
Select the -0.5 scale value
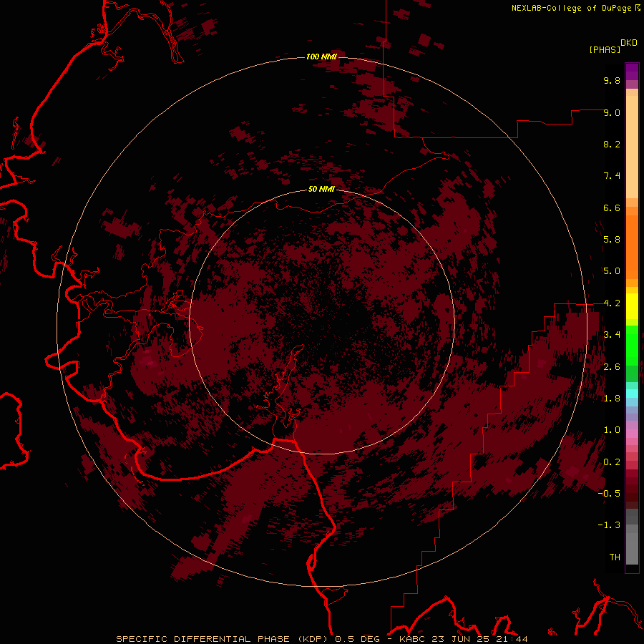[x=609, y=494]
